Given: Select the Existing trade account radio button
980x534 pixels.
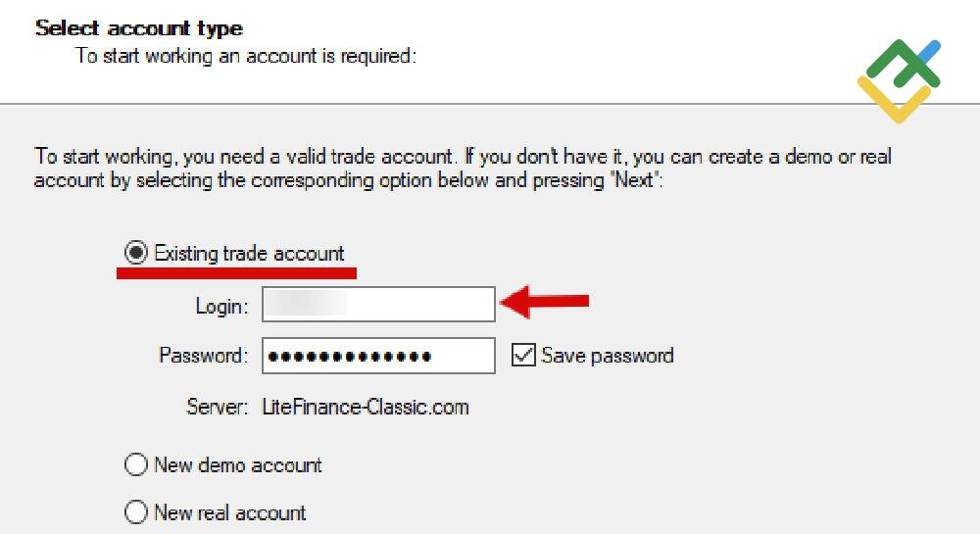Looking at the screenshot, I should point(136,254).
